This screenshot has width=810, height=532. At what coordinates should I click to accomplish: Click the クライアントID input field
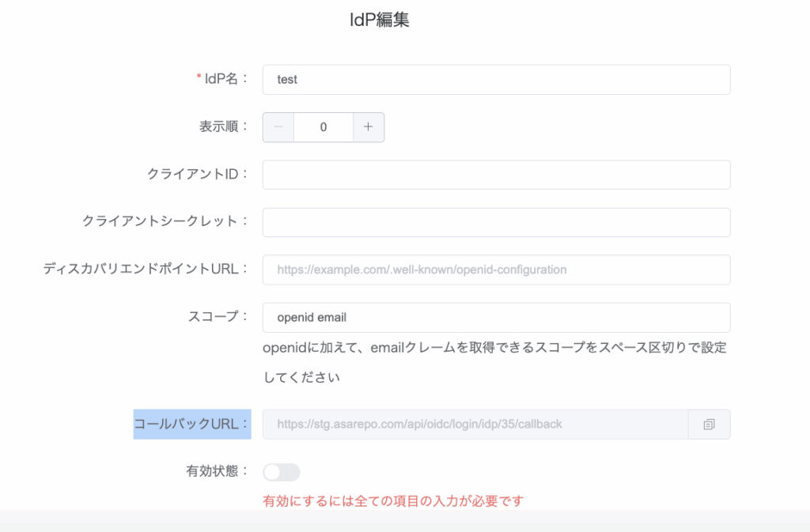(x=496, y=175)
